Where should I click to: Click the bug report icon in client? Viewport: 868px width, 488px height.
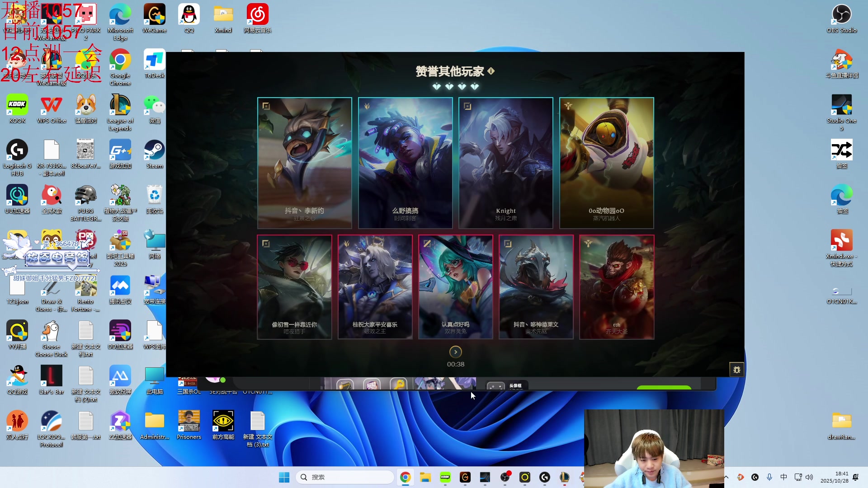[736, 370]
